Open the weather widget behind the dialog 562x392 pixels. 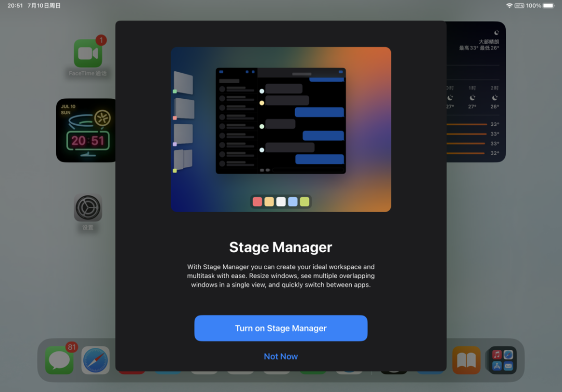(476, 92)
